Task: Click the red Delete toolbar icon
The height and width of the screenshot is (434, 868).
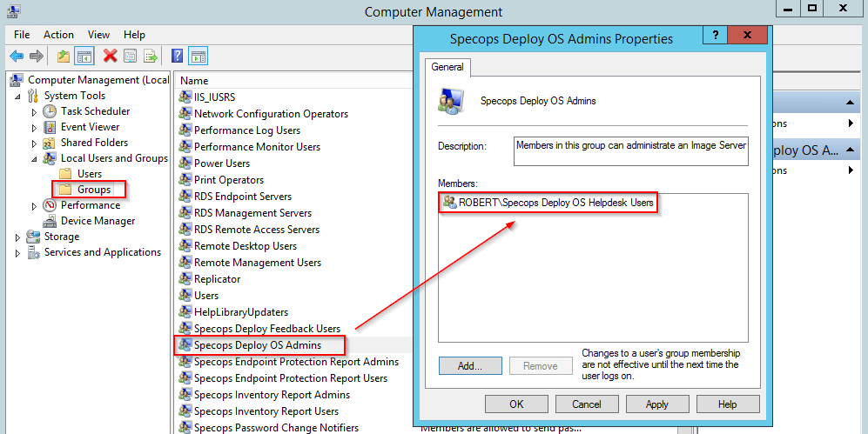Action: (111, 56)
